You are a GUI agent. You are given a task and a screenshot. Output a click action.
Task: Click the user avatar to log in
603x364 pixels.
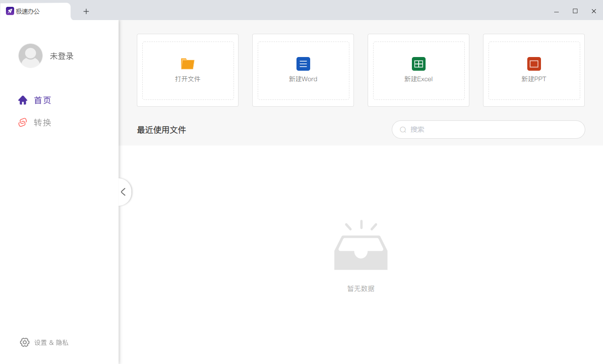point(30,55)
